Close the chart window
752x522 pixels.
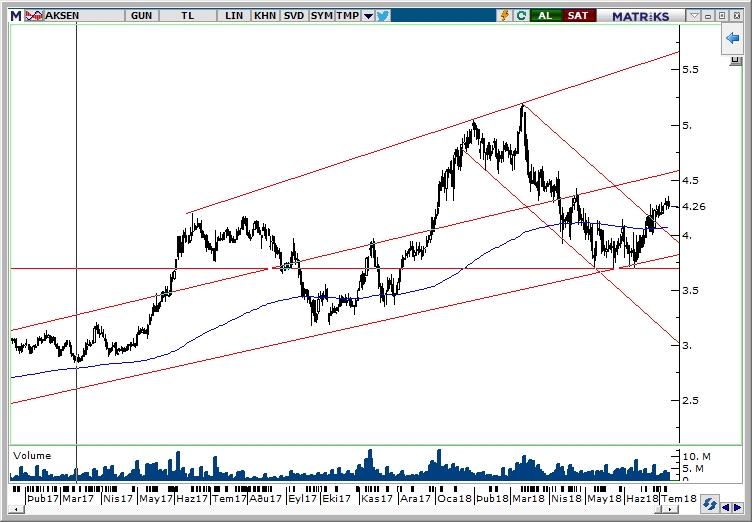(x=737, y=16)
